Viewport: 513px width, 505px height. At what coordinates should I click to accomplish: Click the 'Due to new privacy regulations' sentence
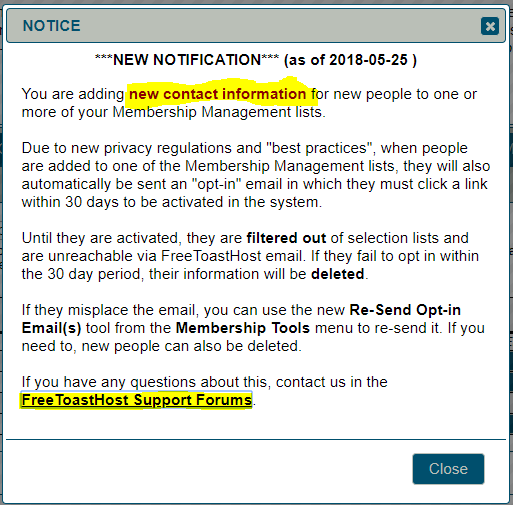click(x=256, y=175)
